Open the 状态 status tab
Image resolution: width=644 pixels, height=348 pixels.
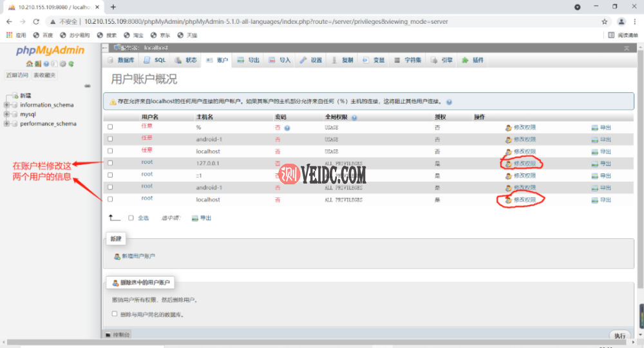pyautogui.click(x=185, y=60)
